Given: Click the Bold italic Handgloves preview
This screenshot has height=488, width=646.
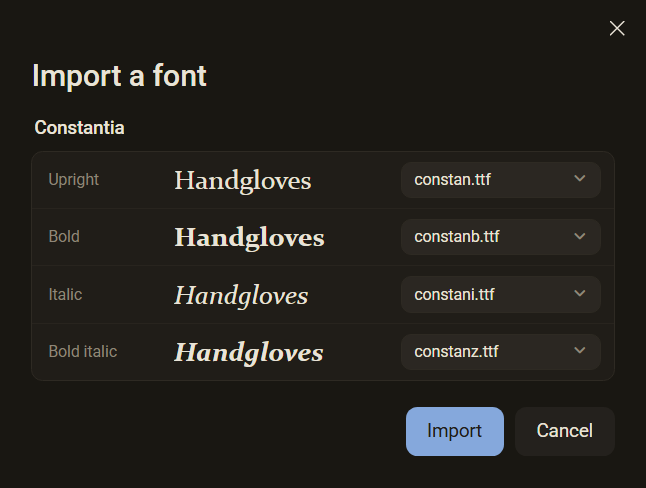Looking at the screenshot, I should 249,352.
